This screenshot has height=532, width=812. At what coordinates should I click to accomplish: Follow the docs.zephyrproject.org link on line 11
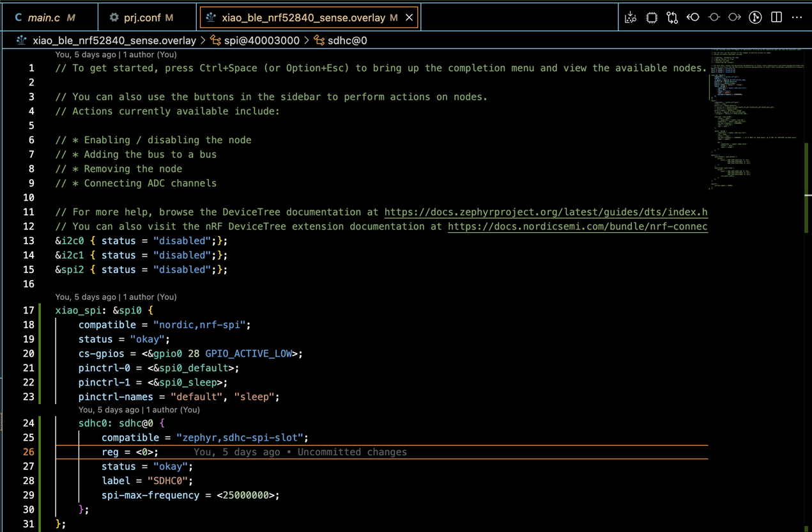(546, 212)
